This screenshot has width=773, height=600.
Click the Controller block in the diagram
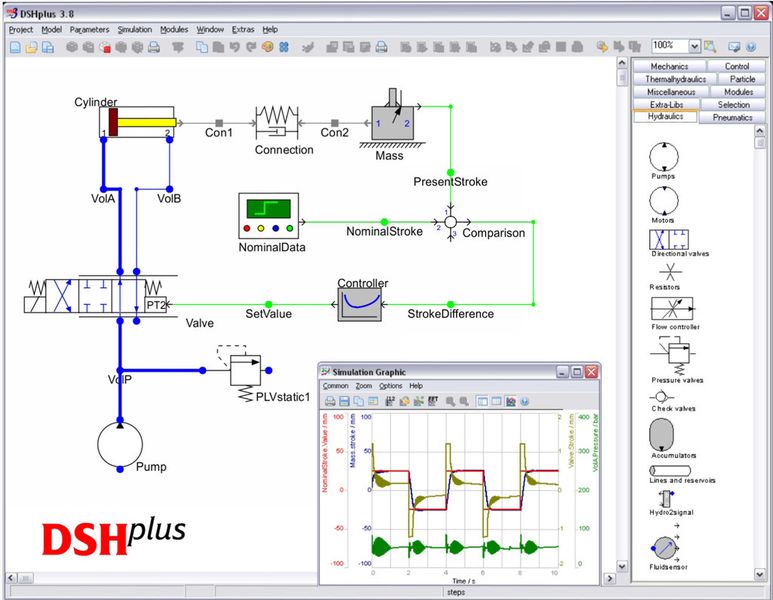[x=359, y=305]
